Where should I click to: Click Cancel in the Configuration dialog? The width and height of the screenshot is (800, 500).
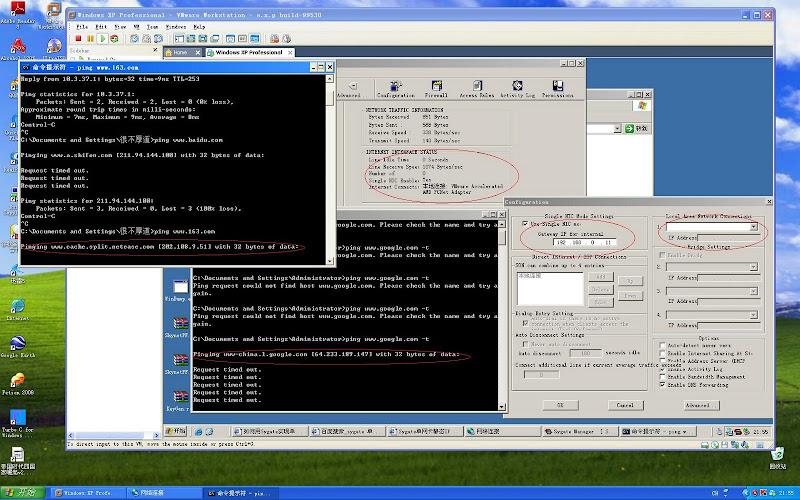click(x=625, y=405)
